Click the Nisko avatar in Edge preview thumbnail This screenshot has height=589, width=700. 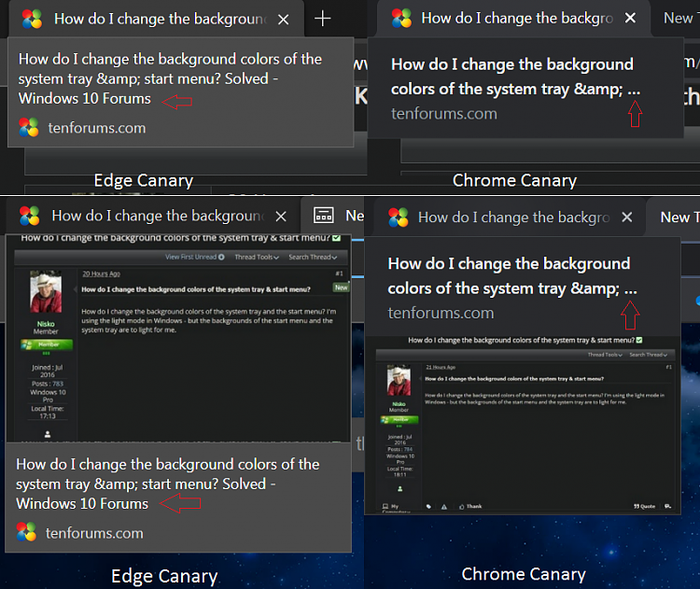coord(46,292)
